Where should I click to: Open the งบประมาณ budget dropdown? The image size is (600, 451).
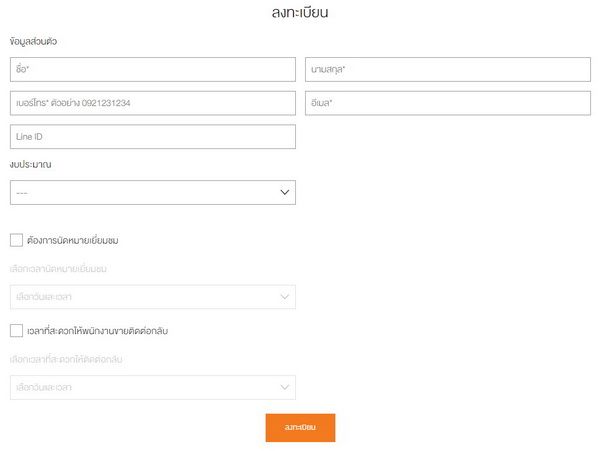coord(152,192)
